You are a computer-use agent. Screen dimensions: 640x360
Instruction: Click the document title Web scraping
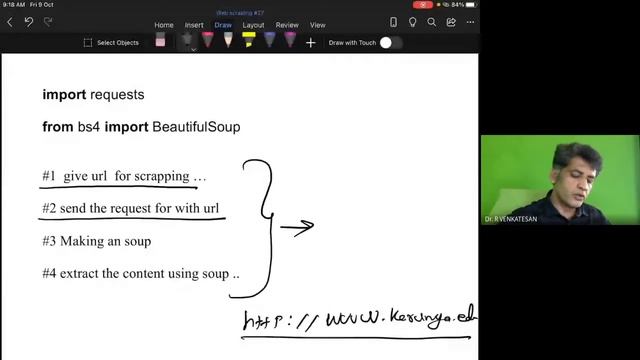[240, 13]
